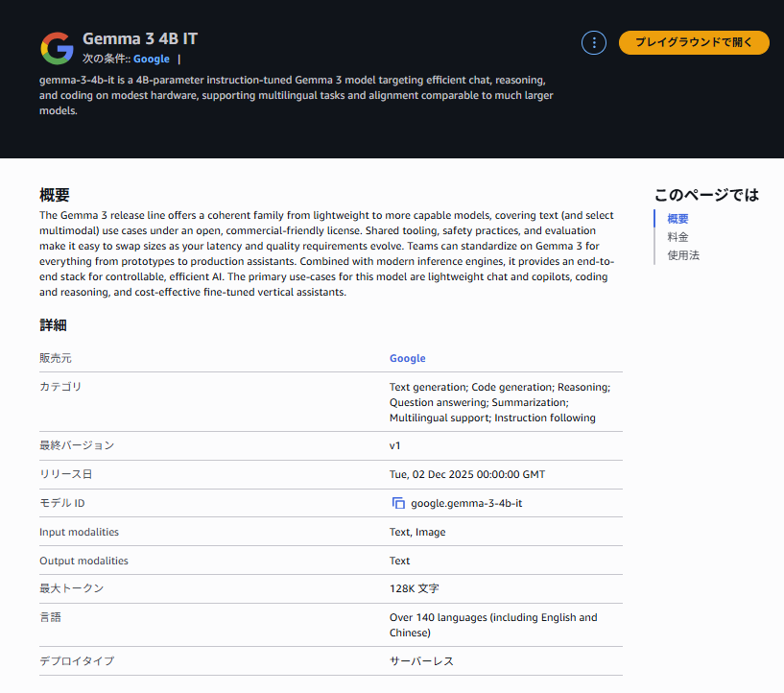Click the デプロイタイプ row label
This screenshot has width=784, height=693.
coord(77,661)
